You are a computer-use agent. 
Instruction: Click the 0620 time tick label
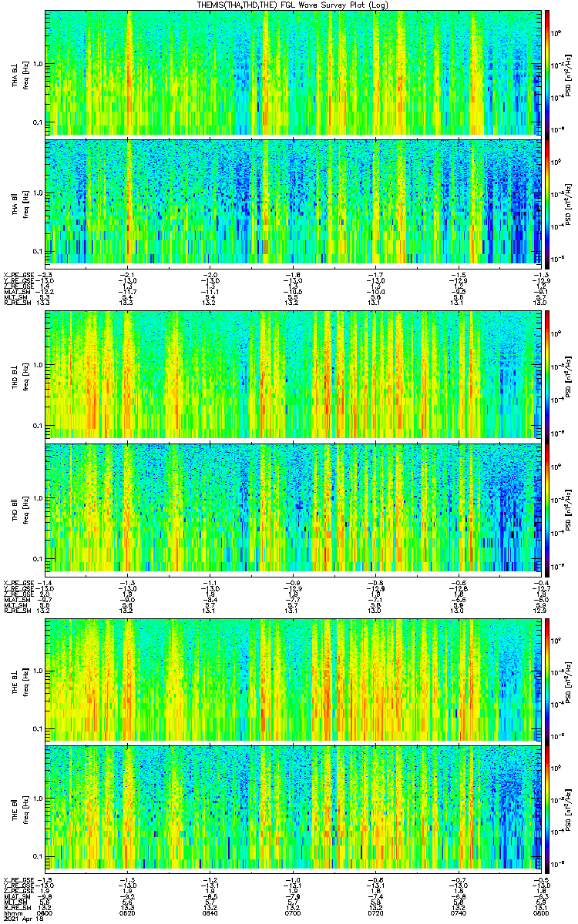pos(128,913)
